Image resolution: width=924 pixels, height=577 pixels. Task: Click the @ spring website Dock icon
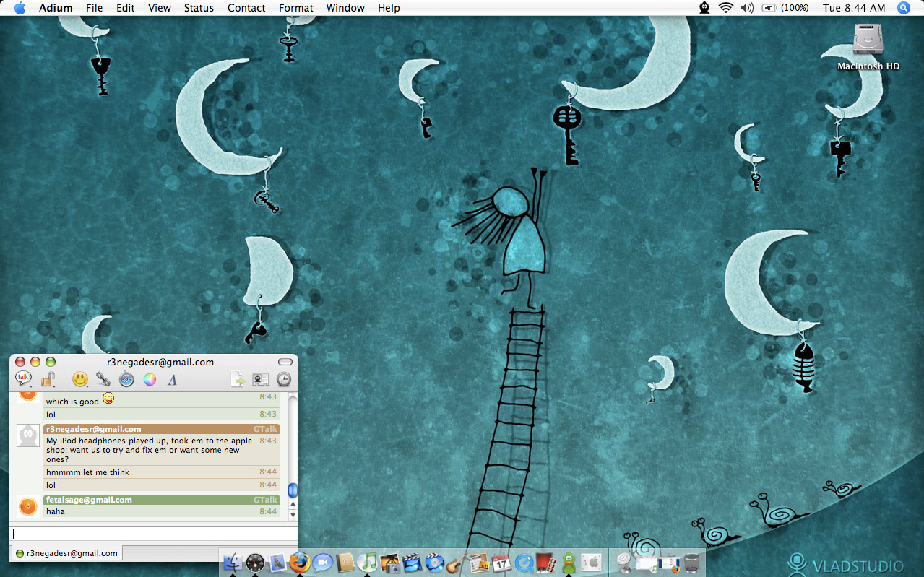click(625, 563)
